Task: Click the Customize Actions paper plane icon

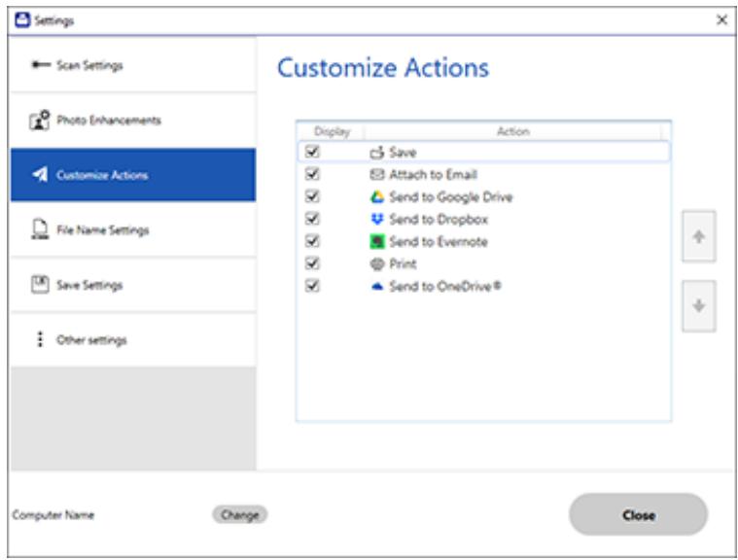Action: coord(40,175)
